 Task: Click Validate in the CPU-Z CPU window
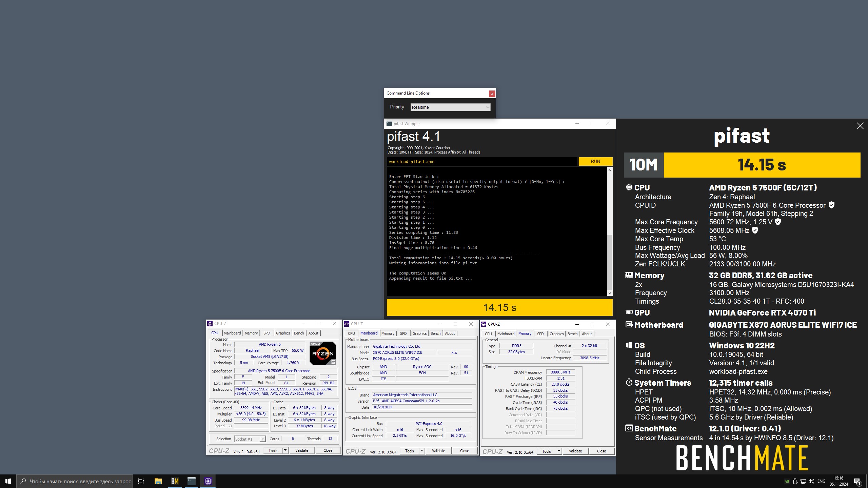tap(302, 450)
